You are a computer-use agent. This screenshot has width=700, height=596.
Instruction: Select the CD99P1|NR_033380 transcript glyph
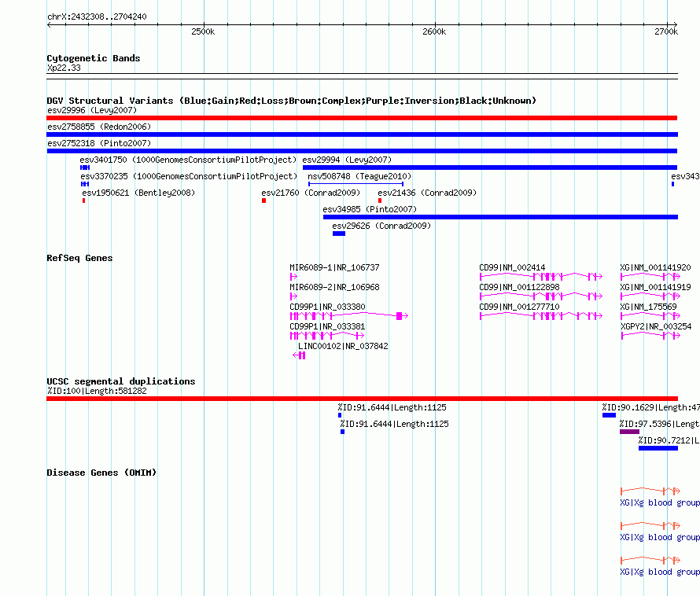pos(349,316)
